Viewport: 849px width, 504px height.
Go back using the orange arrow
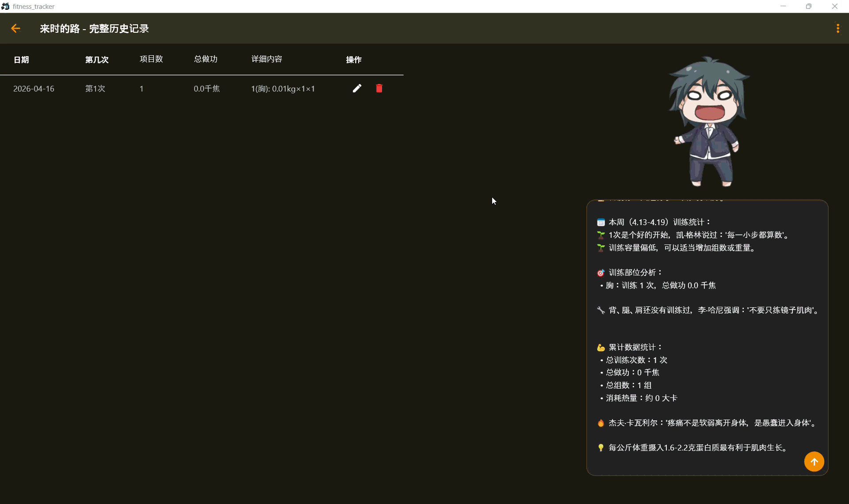(x=15, y=28)
